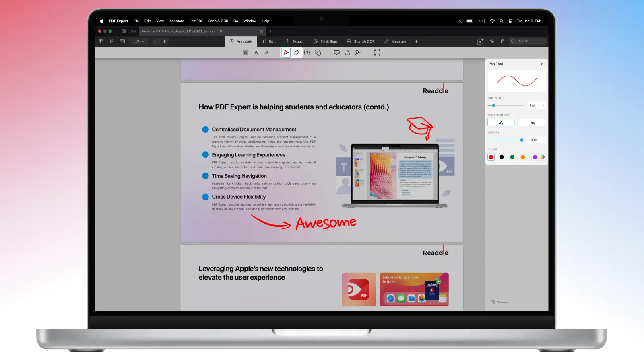
Task: Open the 30% zoom level dropdown
Action: point(139,41)
